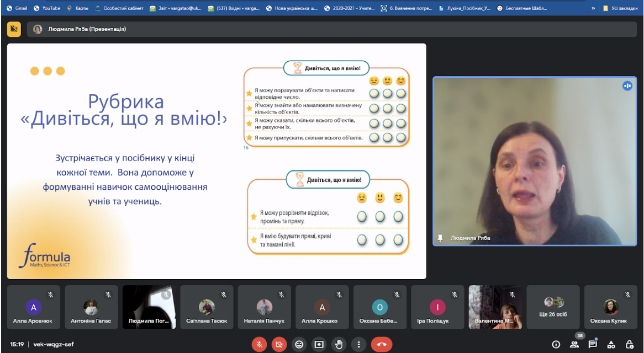Click the present screen icon
The width and height of the screenshot is (644, 353).
[x=319, y=344]
